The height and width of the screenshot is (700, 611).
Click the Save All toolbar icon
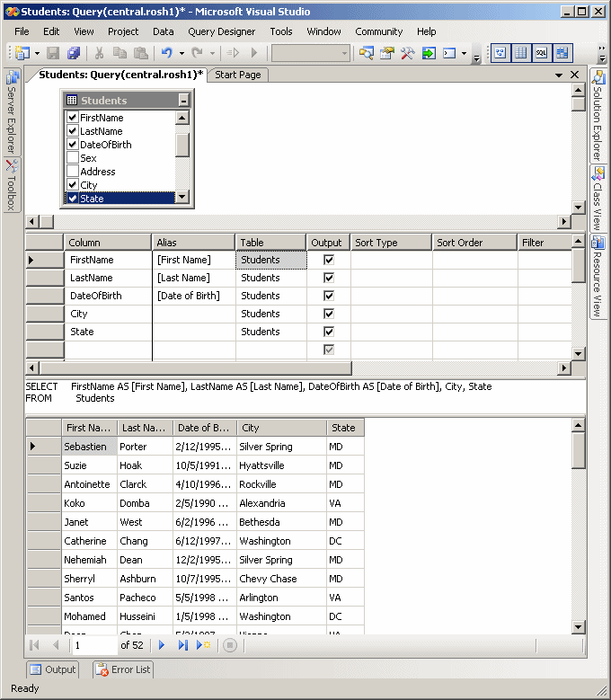[74, 53]
